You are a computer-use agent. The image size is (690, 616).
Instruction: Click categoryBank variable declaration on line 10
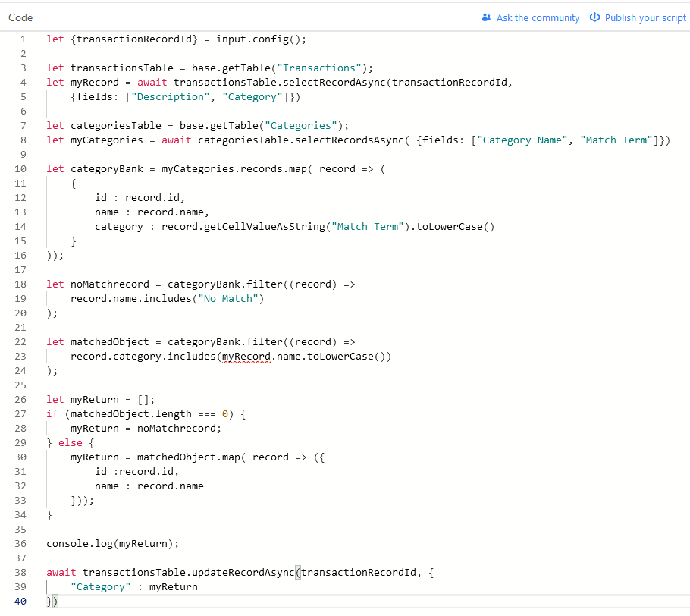[x=107, y=169]
